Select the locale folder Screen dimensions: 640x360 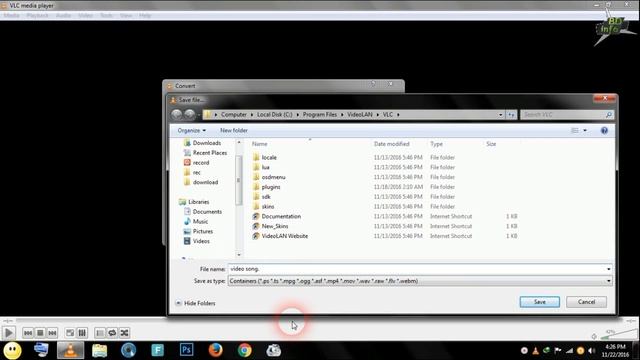click(269, 157)
